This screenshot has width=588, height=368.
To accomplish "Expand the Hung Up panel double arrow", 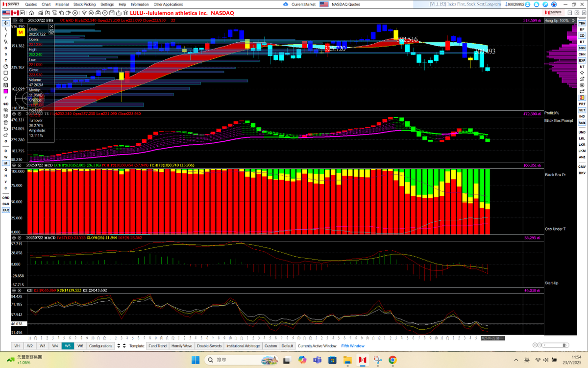I will point(573,21).
